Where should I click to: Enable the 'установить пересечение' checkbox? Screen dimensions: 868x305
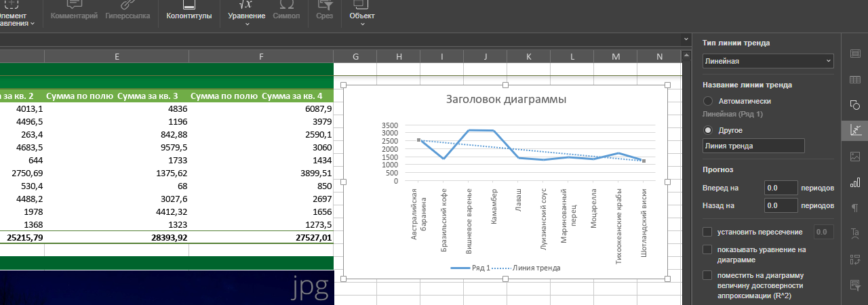tap(708, 232)
